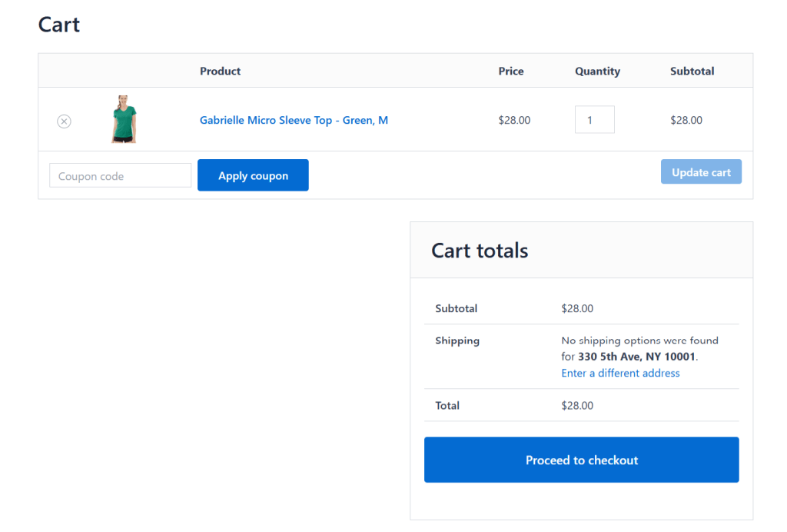Click the Quantity column header
This screenshot has width=787, height=532.
tap(597, 71)
